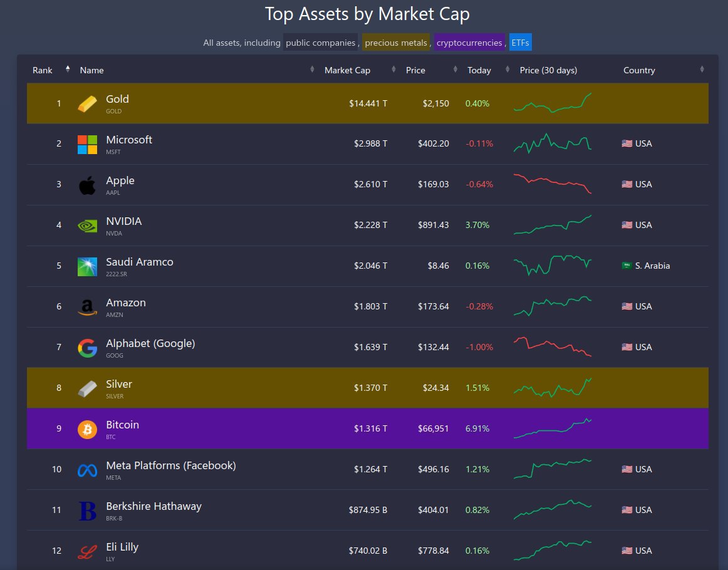Screen dimensions: 728x570
Task: Open the Market Cap sort control
Action: [x=311, y=70]
